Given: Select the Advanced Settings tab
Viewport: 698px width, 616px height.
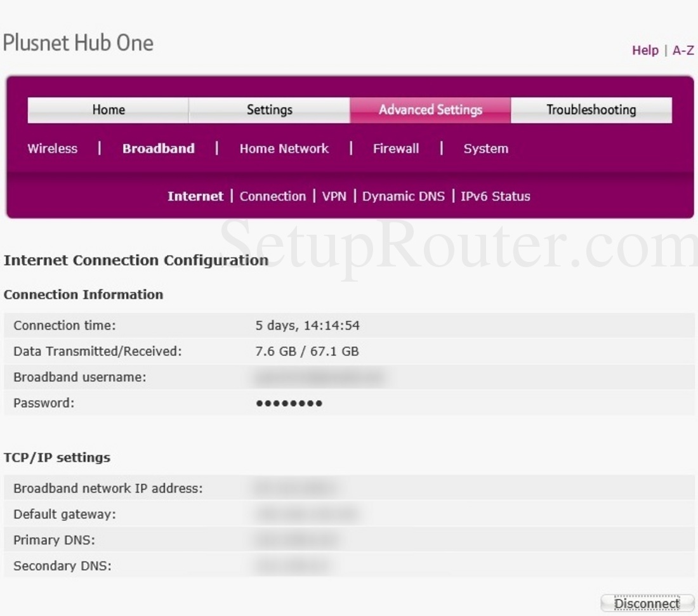Looking at the screenshot, I should tap(430, 109).
